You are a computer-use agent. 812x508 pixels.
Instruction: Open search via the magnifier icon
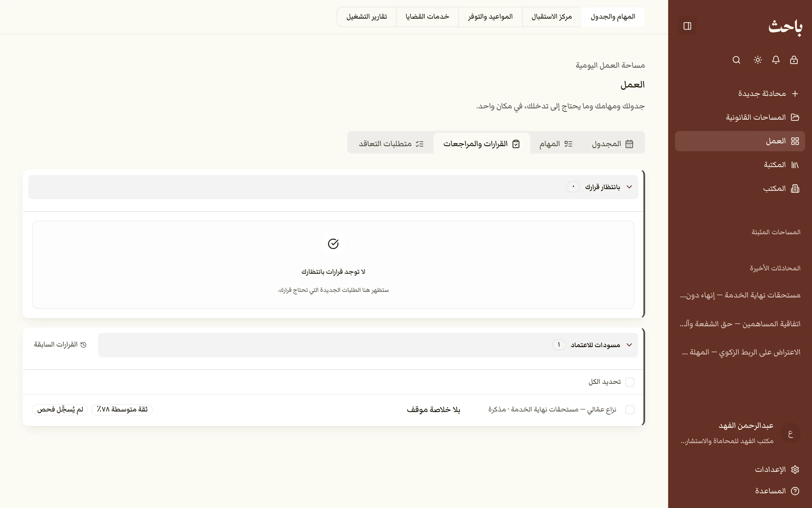tap(736, 60)
